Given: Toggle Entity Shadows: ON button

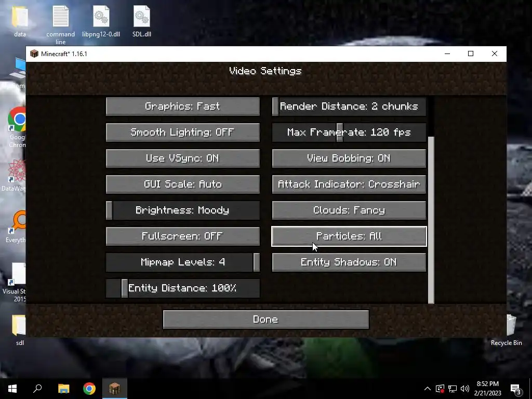Looking at the screenshot, I should pyautogui.click(x=349, y=262).
